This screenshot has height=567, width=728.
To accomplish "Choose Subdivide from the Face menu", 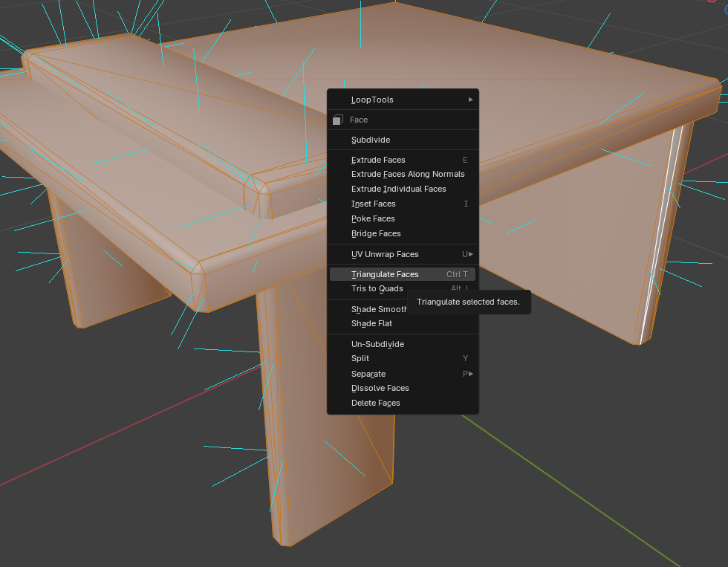I will click(403, 140).
